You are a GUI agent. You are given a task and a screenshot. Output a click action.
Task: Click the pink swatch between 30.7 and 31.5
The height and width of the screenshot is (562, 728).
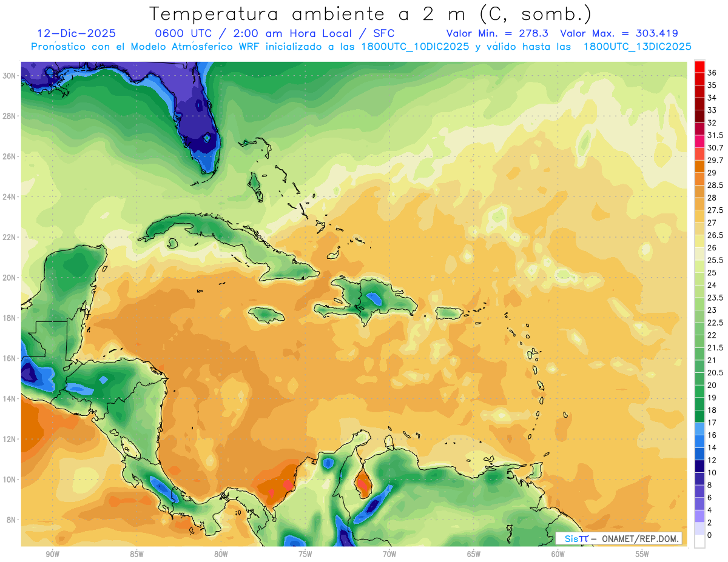(x=699, y=142)
